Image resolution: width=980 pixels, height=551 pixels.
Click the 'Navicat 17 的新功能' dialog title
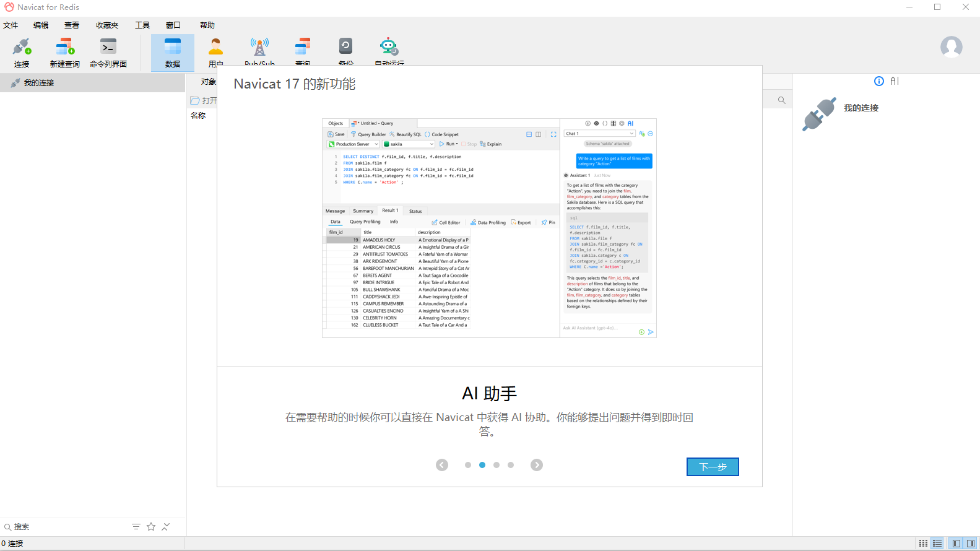[x=295, y=84]
